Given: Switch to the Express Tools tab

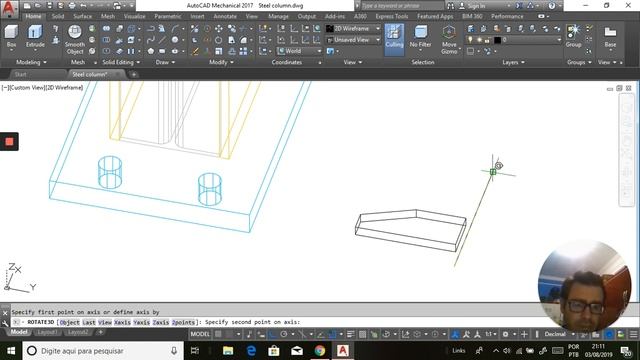Looking at the screenshot, I should (x=391, y=16).
